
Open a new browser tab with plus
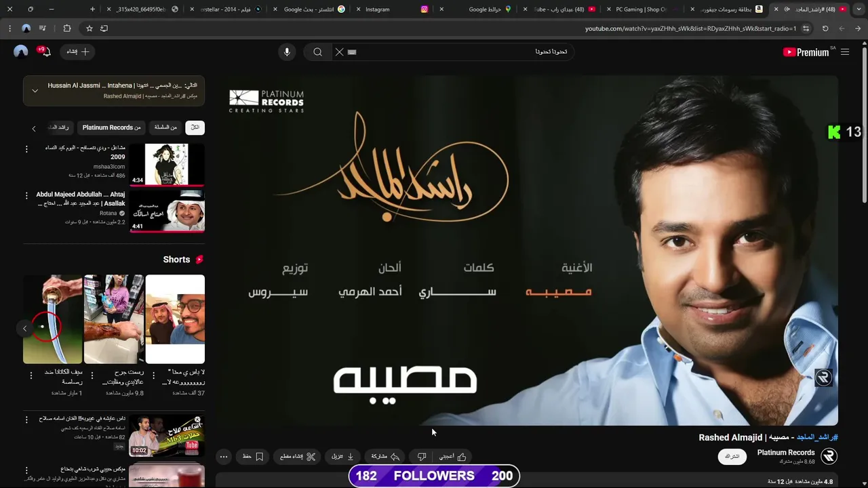[x=92, y=9]
